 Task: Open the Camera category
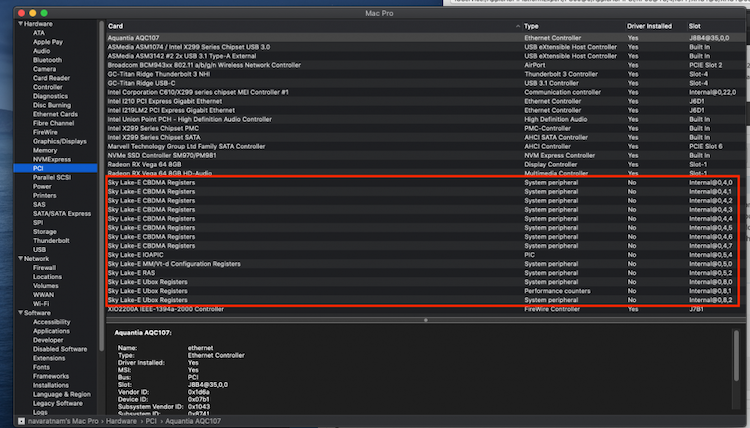[x=44, y=69]
